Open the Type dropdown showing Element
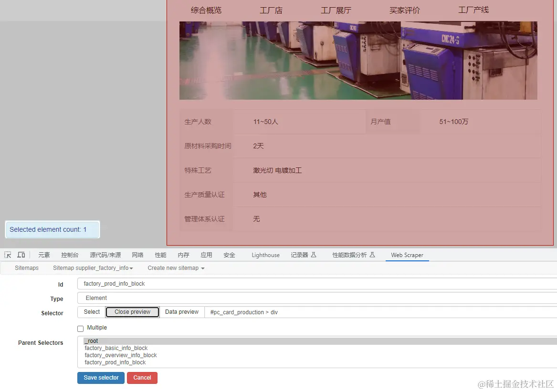Image resolution: width=557 pixels, height=392 pixels. coord(191,298)
